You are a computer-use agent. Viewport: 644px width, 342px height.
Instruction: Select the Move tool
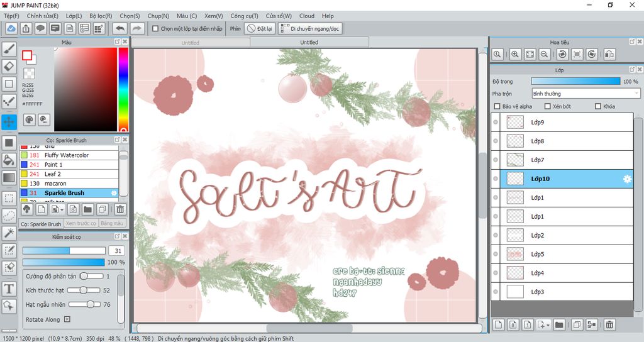tap(9, 122)
